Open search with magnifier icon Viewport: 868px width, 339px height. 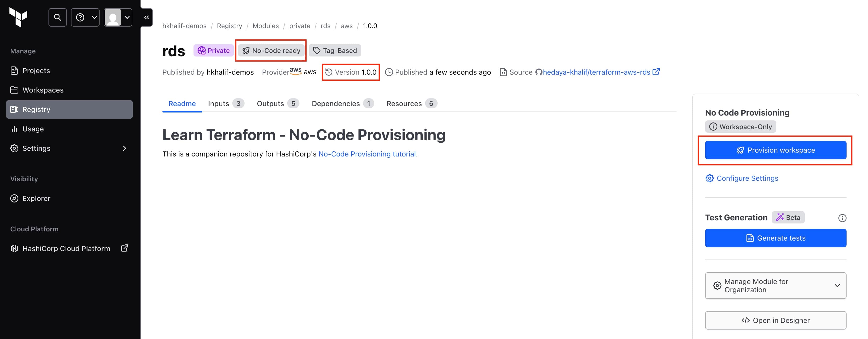58,17
